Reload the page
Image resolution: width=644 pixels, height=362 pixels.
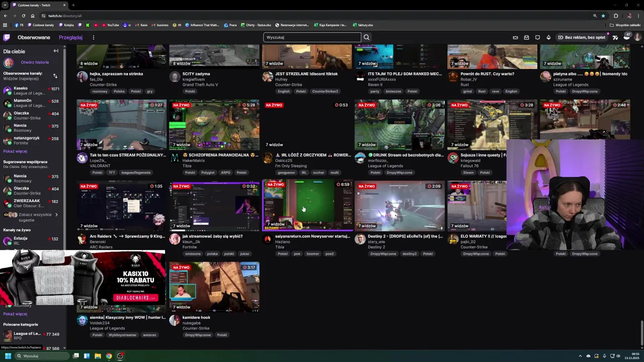[x=23, y=16]
